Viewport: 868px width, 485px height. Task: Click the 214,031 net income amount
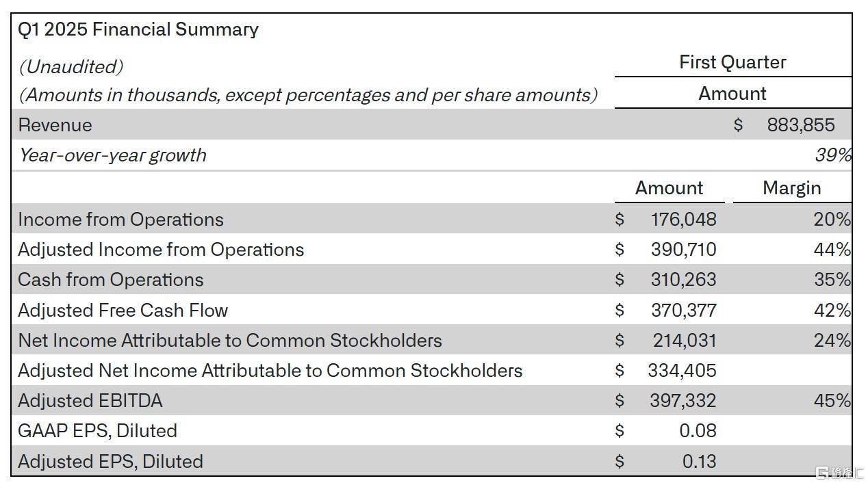coord(683,341)
